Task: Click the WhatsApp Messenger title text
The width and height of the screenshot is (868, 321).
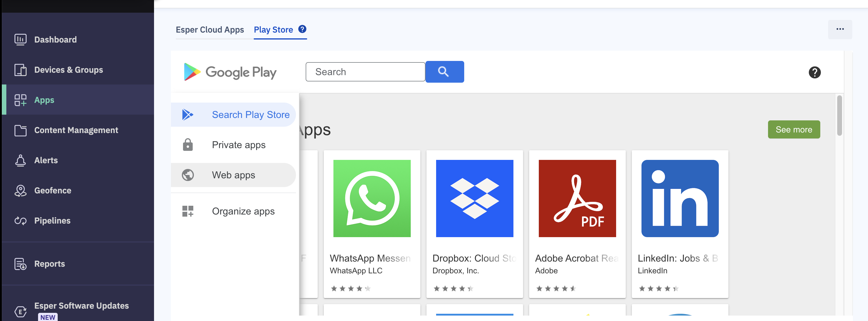Action: point(370,258)
